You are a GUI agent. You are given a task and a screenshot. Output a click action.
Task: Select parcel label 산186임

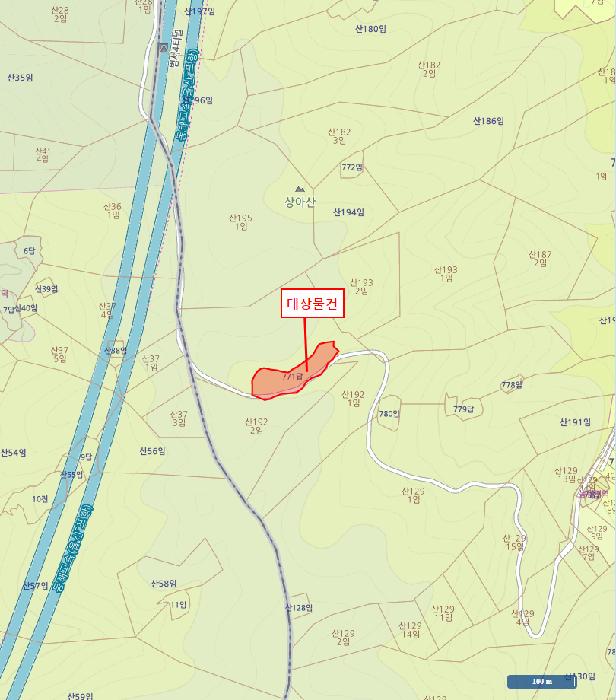[488, 121]
